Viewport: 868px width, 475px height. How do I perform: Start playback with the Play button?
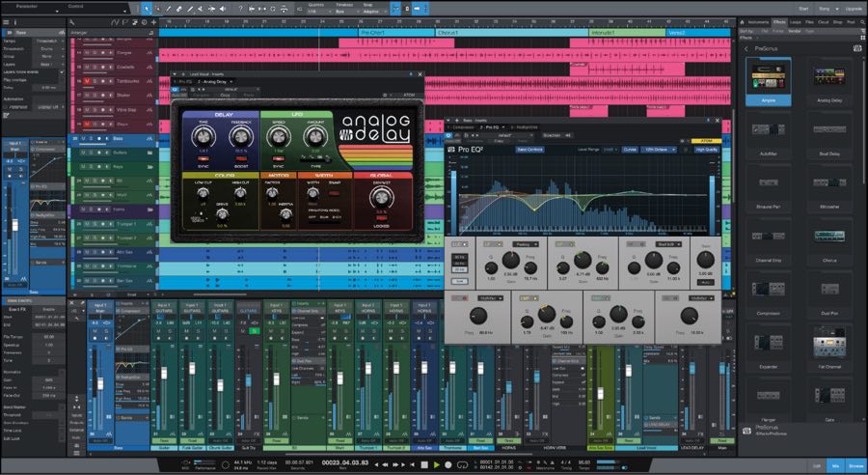[436, 464]
